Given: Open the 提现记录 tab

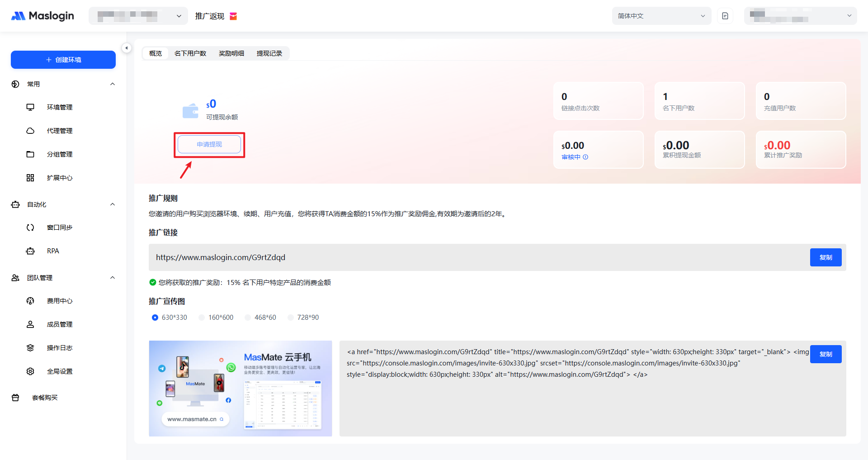Looking at the screenshot, I should 269,53.
